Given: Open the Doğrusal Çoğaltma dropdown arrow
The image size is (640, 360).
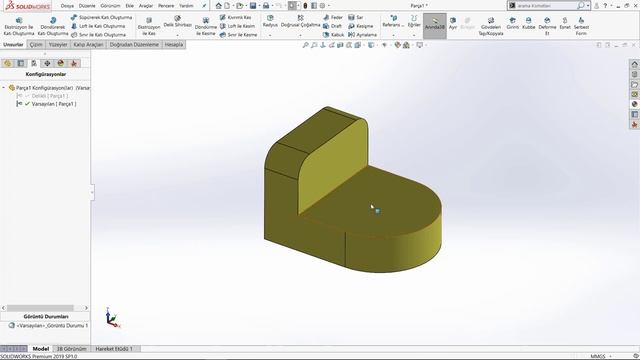Looking at the screenshot, I should [x=300, y=36].
